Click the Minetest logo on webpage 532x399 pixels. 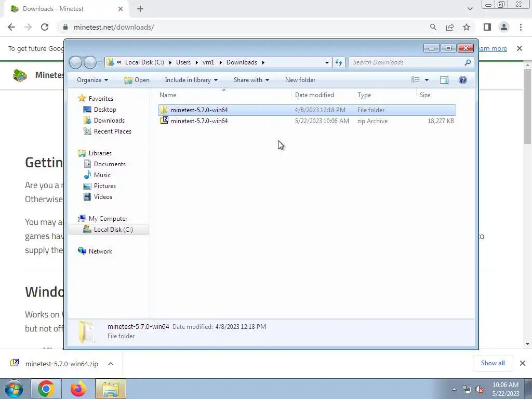pos(20,75)
